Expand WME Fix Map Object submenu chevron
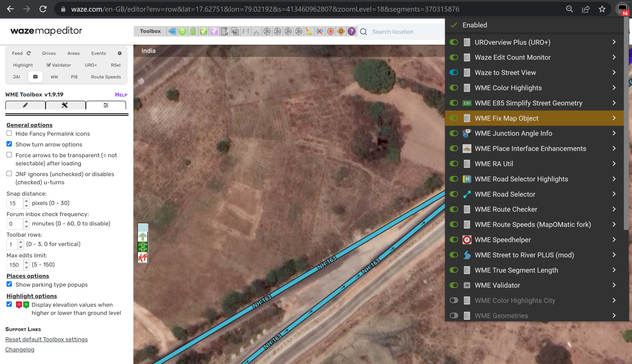 (x=614, y=118)
